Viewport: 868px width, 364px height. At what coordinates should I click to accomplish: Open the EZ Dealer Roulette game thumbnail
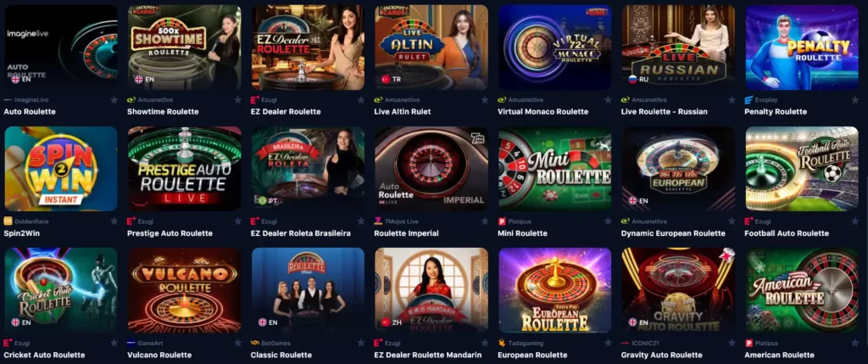pos(308,48)
